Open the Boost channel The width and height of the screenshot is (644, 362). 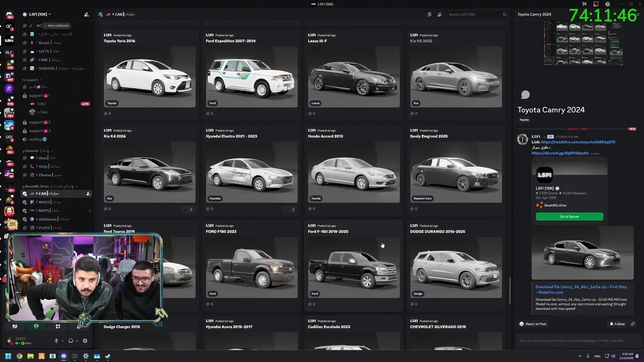[55, 43]
